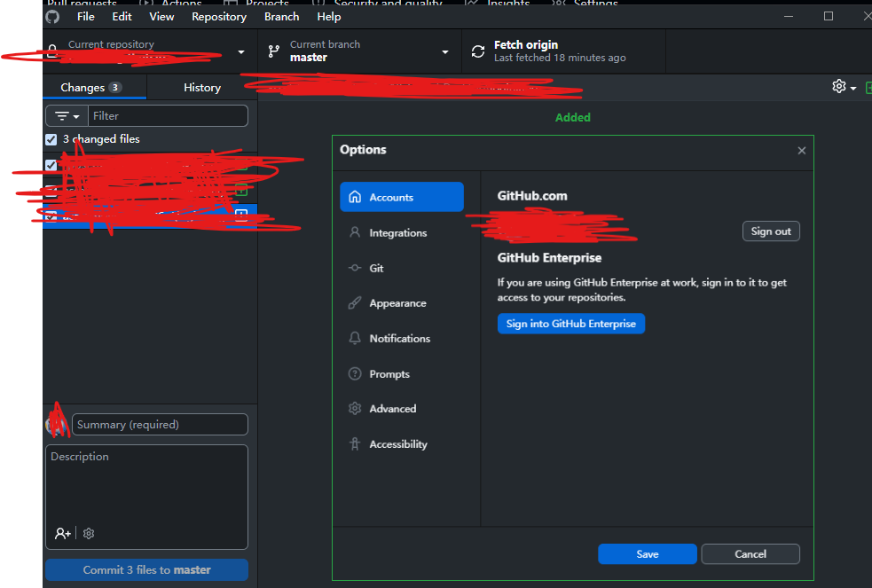The width and height of the screenshot is (872, 588).
Task: Click the lock icon beside Current repository
Action: tap(51, 51)
